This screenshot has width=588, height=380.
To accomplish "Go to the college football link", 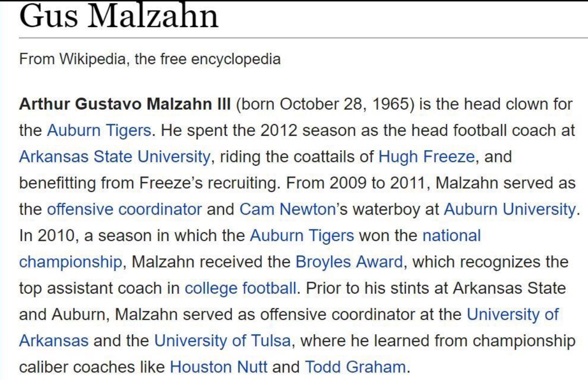I will pyautogui.click(x=241, y=288).
